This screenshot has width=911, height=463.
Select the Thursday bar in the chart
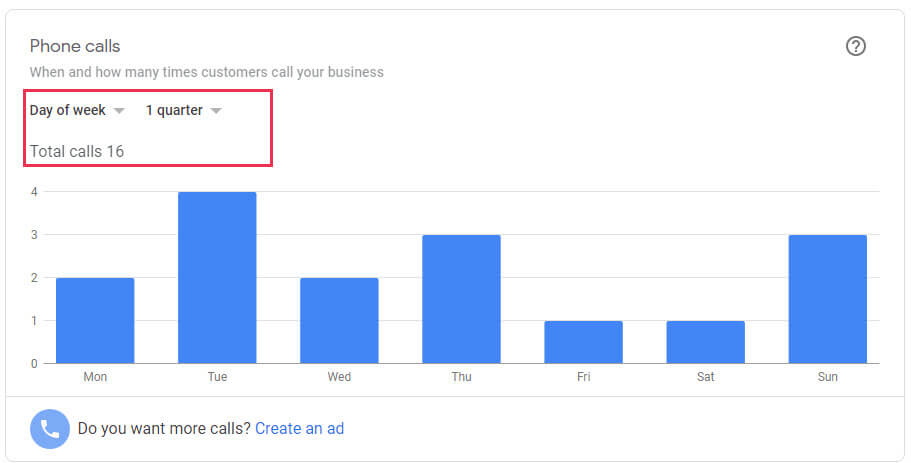[461, 299]
